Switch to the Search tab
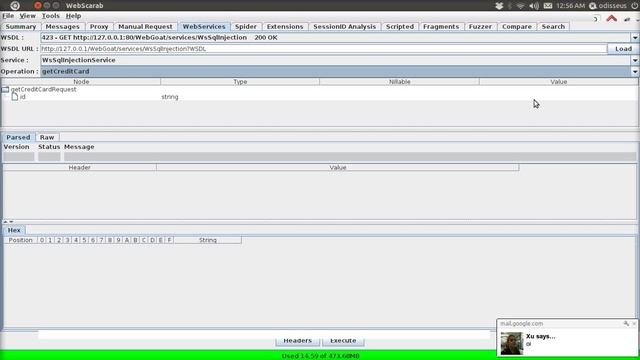This screenshot has width=640, height=360. [x=553, y=27]
